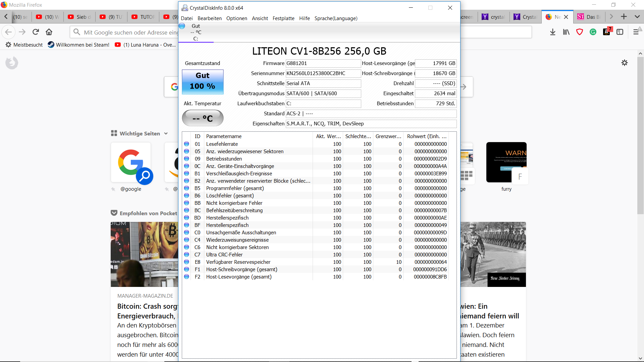Click the Übertragungsmodus SATA/600 field
This screenshot has height=362, width=644.
pyautogui.click(x=323, y=94)
